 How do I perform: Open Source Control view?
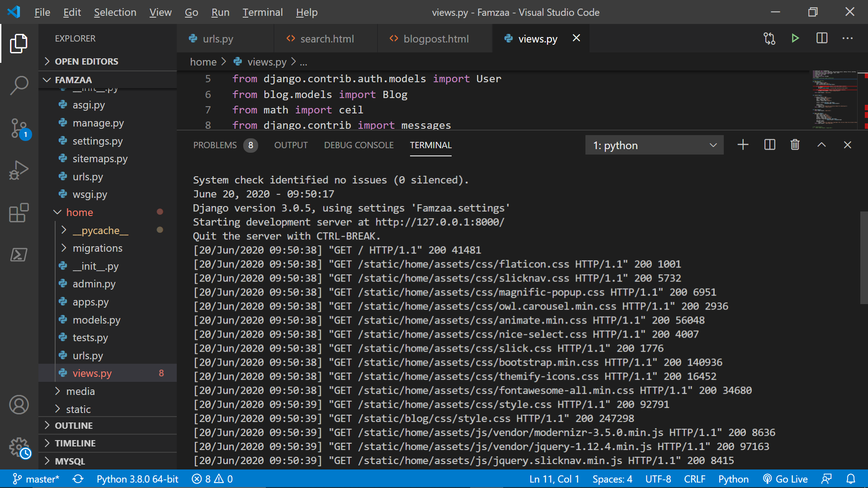[19, 128]
